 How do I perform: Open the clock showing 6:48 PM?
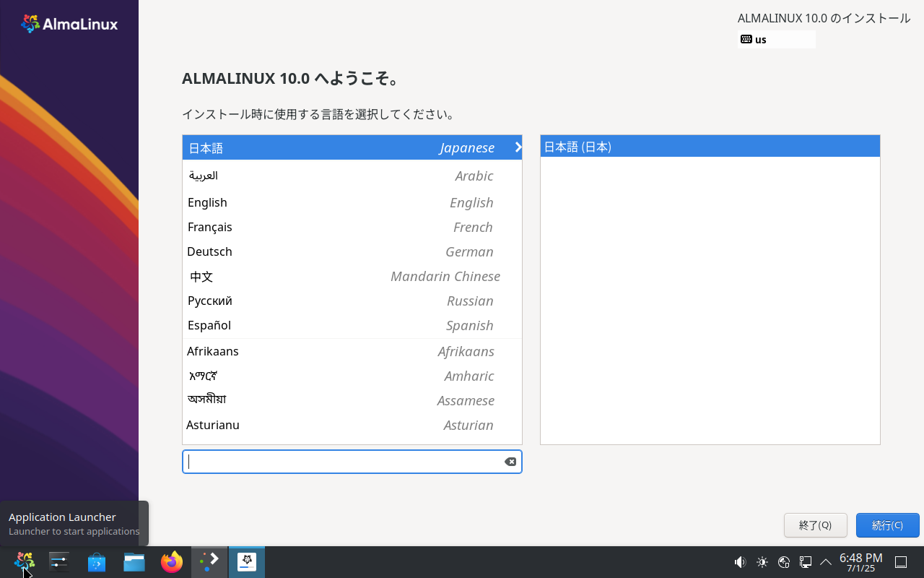(x=860, y=562)
